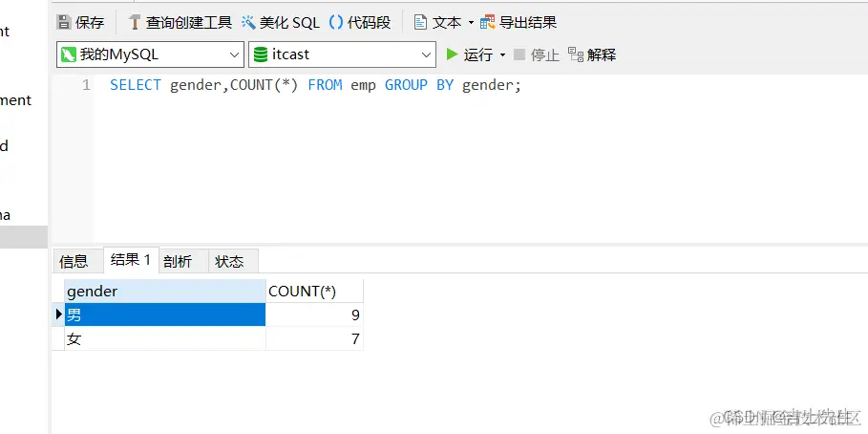Image resolution: width=868 pixels, height=434 pixels.
Task: Click the Explain (解释) button
Action: tap(592, 54)
